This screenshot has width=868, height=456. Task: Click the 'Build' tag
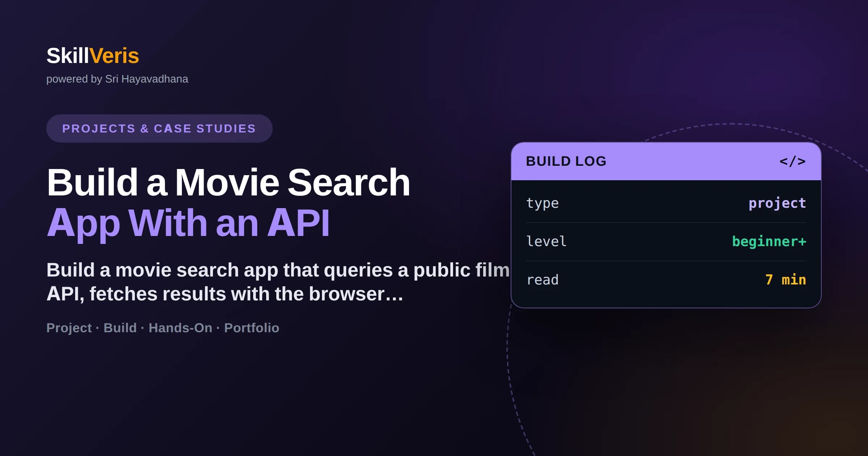pyautogui.click(x=120, y=328)
